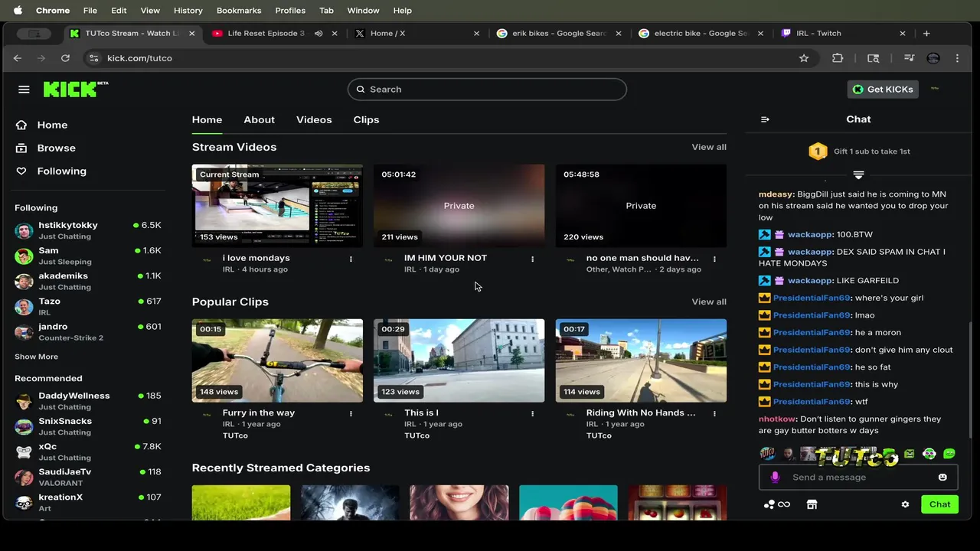Open the History menu in the menu bar

point(188,11)
